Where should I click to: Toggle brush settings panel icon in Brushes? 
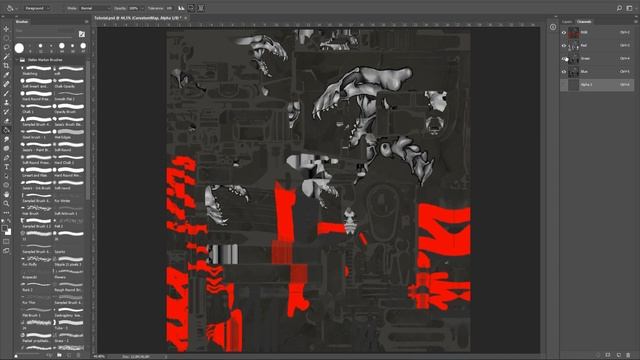click(82, 34)
